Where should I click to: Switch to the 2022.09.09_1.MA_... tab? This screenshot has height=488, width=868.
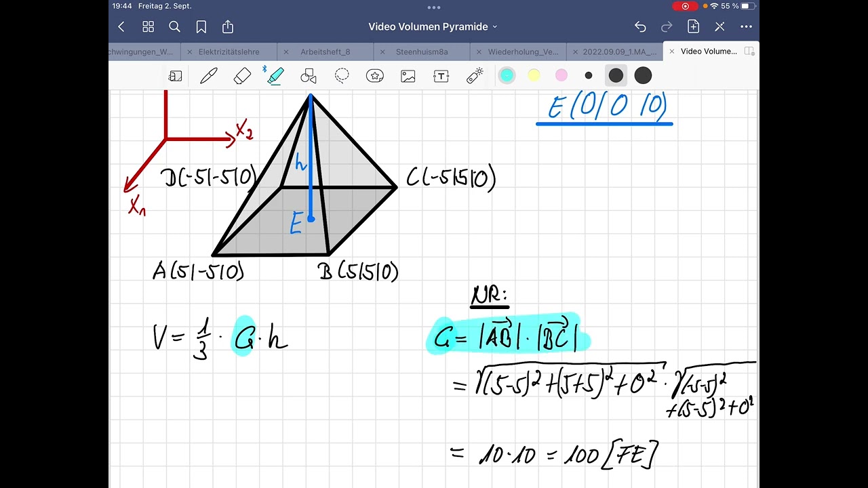coord(619,52)
